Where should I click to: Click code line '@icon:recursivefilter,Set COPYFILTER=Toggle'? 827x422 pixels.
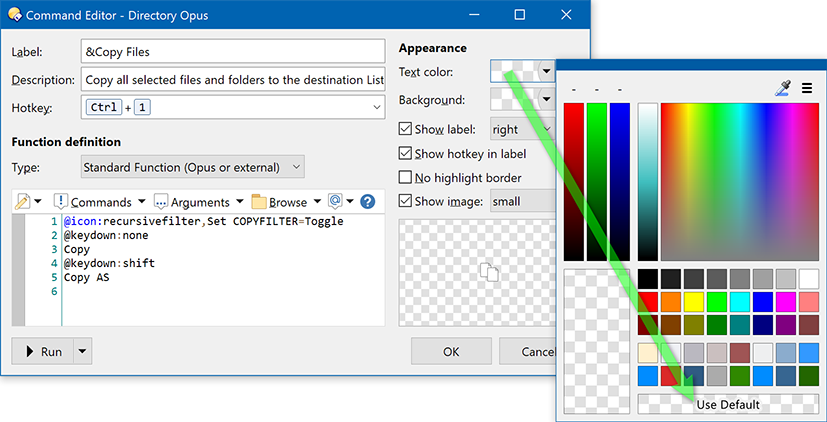(204, 222)
